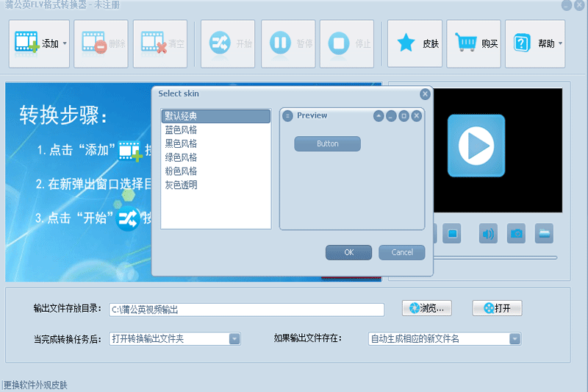Open the Add button dropdown arrow
Image resolution: width=588 pixels, height=392 pixels.
click(65, 43)
